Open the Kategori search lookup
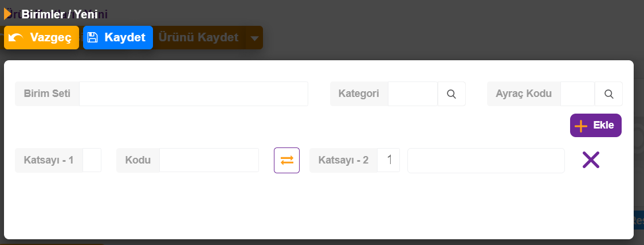This screenshot has height=245, width=644. point(451,94)
